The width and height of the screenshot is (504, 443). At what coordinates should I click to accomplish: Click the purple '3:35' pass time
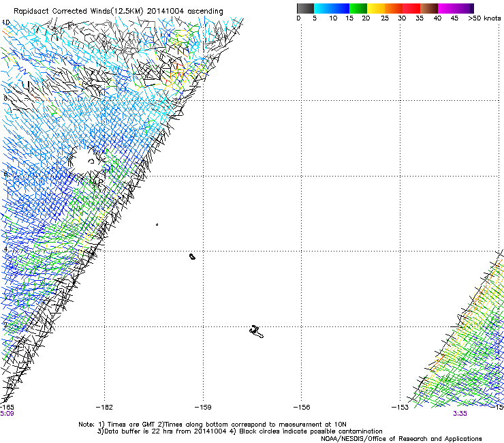[460, 414]
